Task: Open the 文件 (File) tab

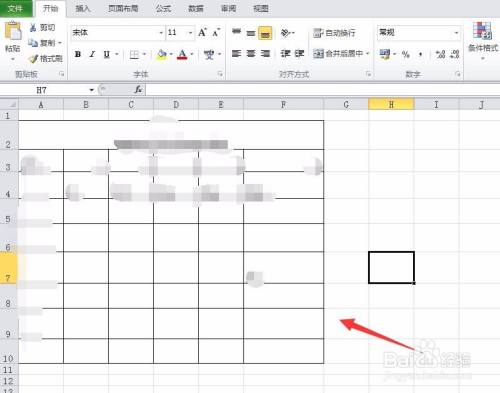Action: click(x=15, y=8)
